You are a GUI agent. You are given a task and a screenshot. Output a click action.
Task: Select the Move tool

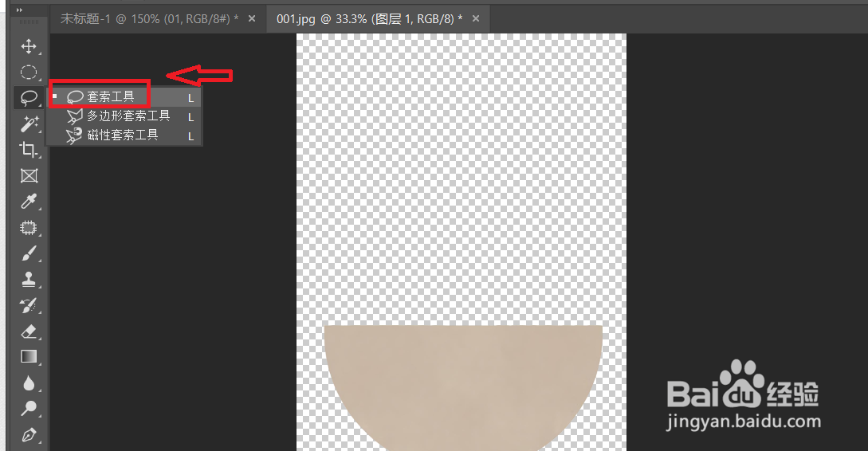29,46
